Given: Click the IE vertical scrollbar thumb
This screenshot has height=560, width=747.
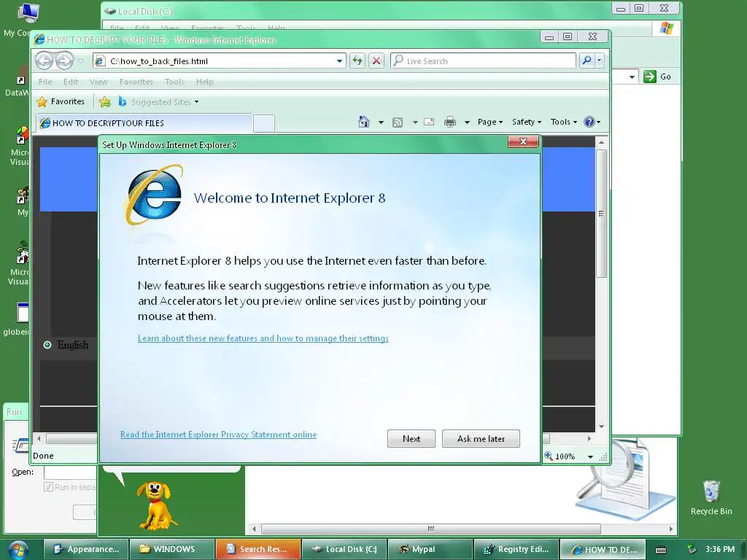Looking at the screenshot, I should pos(601,214).
